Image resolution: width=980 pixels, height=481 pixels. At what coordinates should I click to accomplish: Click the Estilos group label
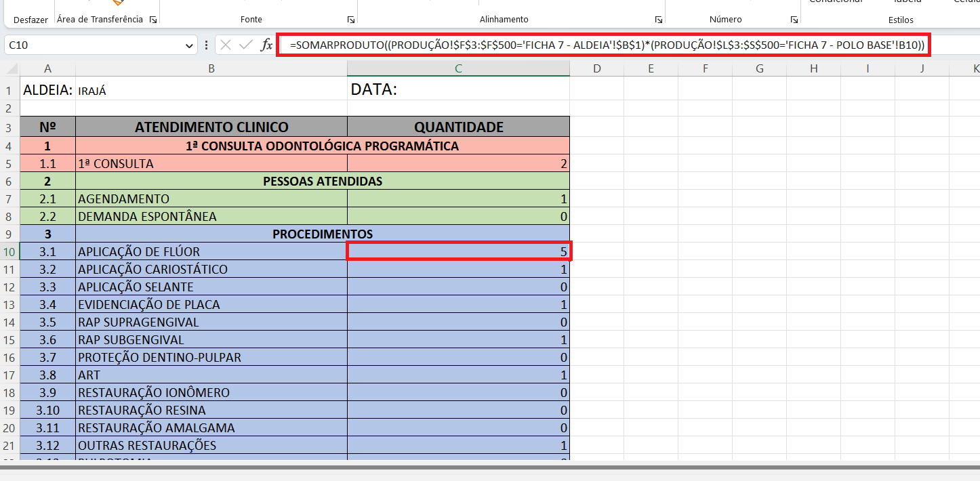click(901, 20)
